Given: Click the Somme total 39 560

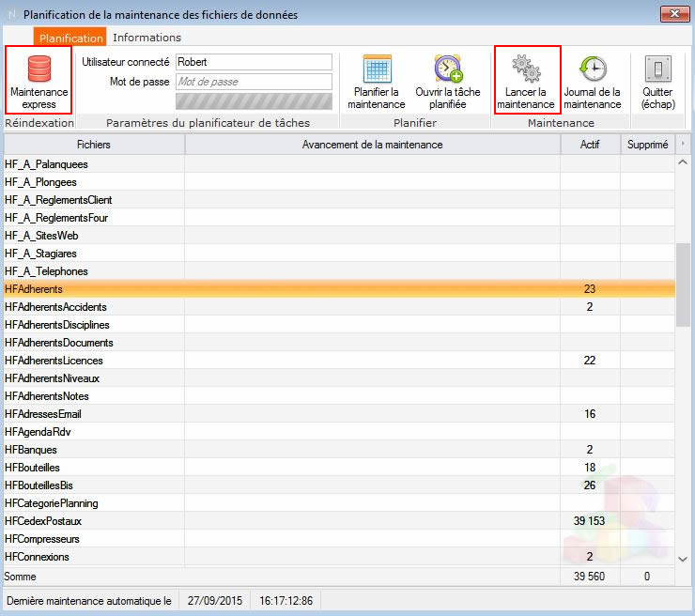Looking at the screenshot, I should pyautogui.click(x=589, y=577).
